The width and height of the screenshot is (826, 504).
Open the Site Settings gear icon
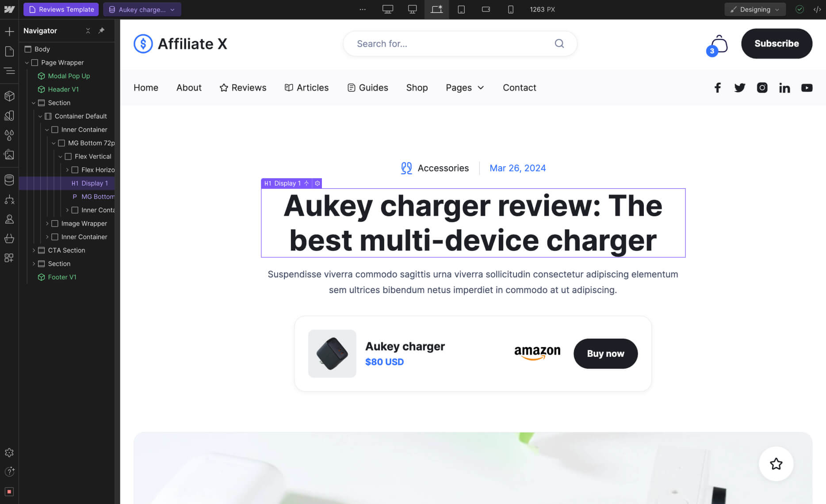tap(10, 452)
